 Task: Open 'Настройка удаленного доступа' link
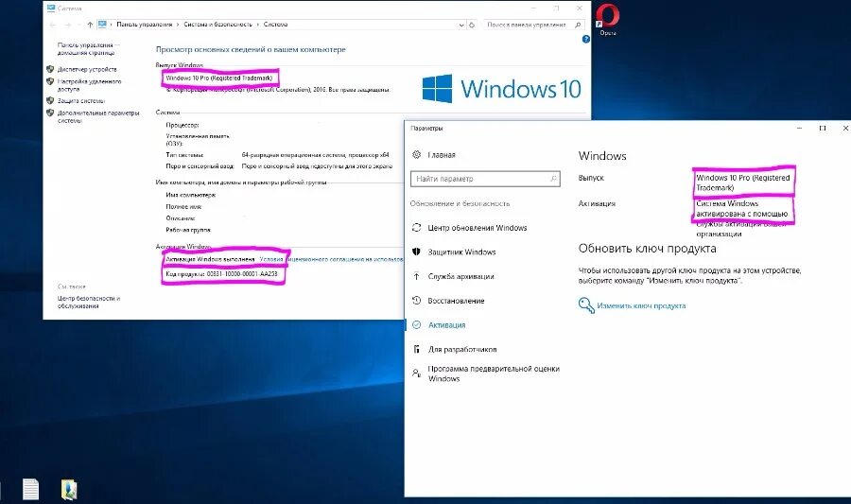click(x=89, y=85)
